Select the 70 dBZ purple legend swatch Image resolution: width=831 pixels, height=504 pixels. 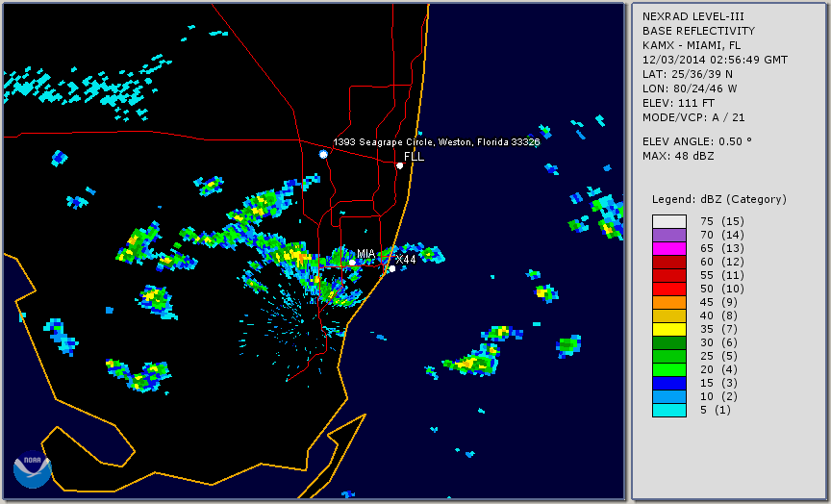click(x=668, y=235)
